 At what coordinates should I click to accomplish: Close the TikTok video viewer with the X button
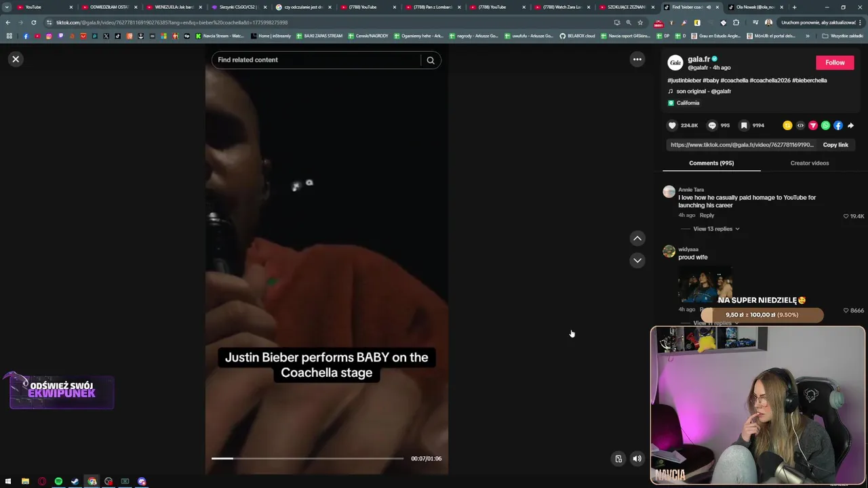click(16, 59)
